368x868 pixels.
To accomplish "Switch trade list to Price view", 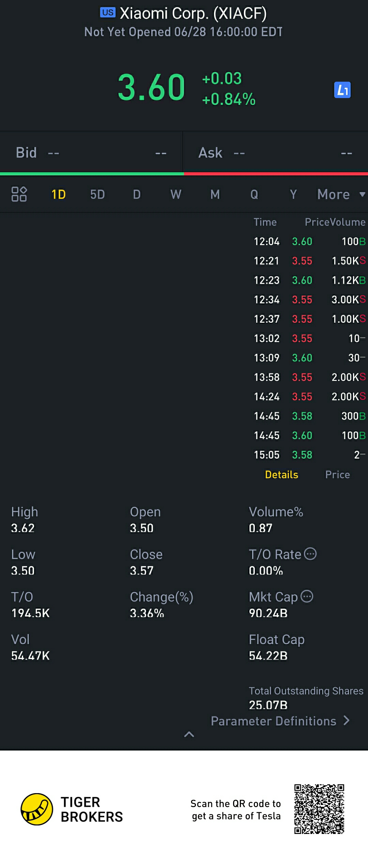I will point(337,475).
